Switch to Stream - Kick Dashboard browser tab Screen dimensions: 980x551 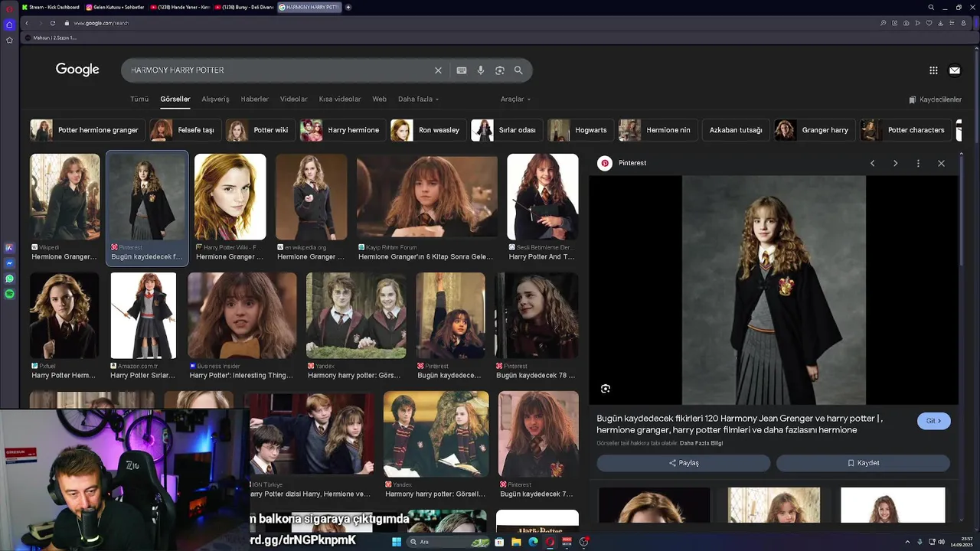point(51,7)
